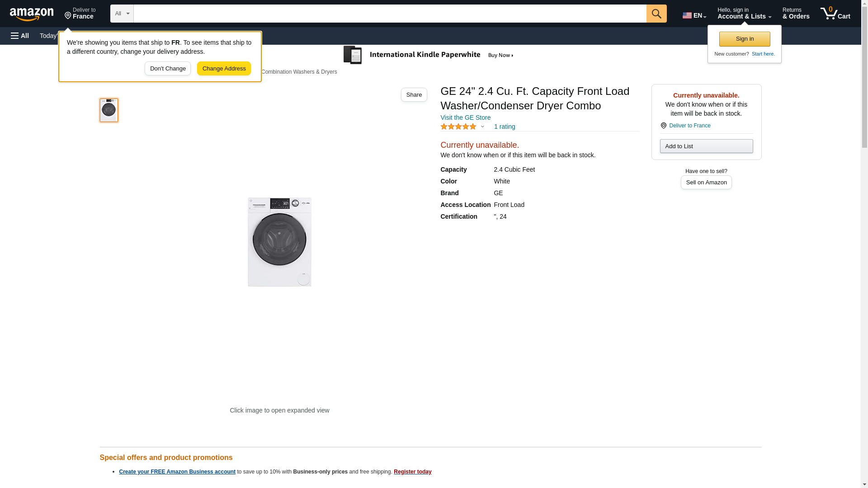The height and width of the screenshot is (488, 868).
Task: Expand the search category All dropdown
Action: [122, 14]
